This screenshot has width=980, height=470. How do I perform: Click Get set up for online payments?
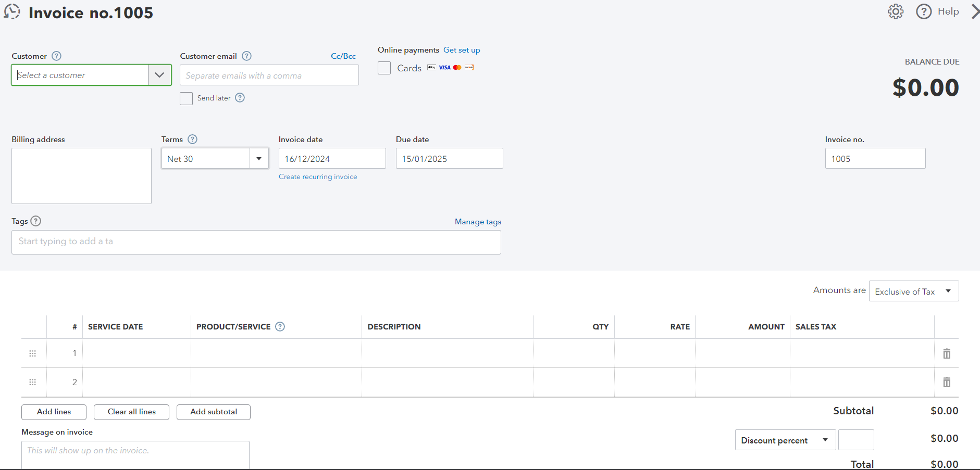point(462,50)
